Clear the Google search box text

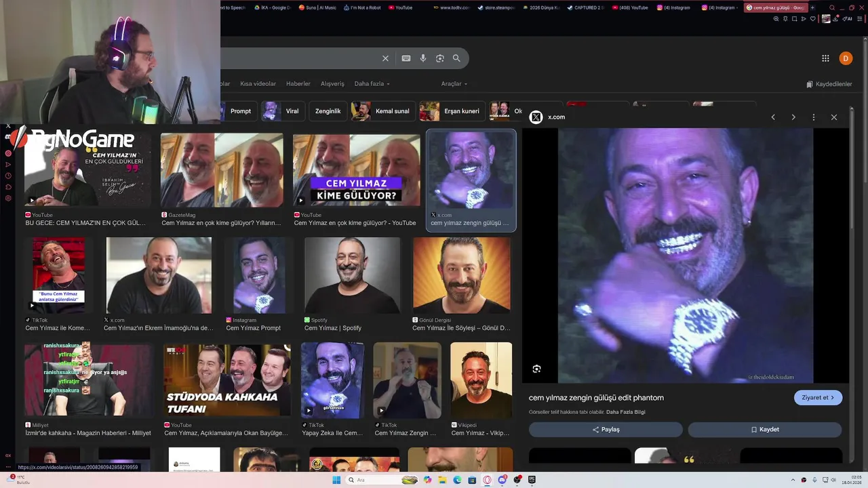pos(385,58)
